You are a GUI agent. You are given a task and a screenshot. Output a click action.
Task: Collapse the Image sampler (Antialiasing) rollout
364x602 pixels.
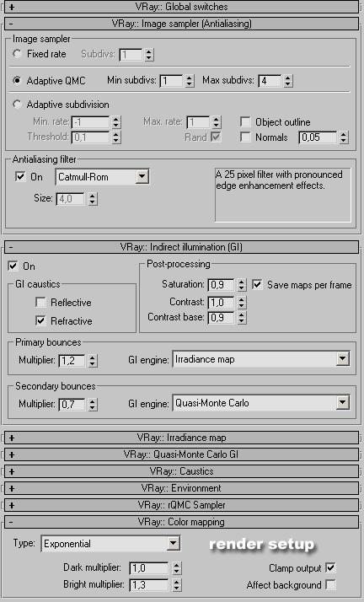[x=181, y=24]
